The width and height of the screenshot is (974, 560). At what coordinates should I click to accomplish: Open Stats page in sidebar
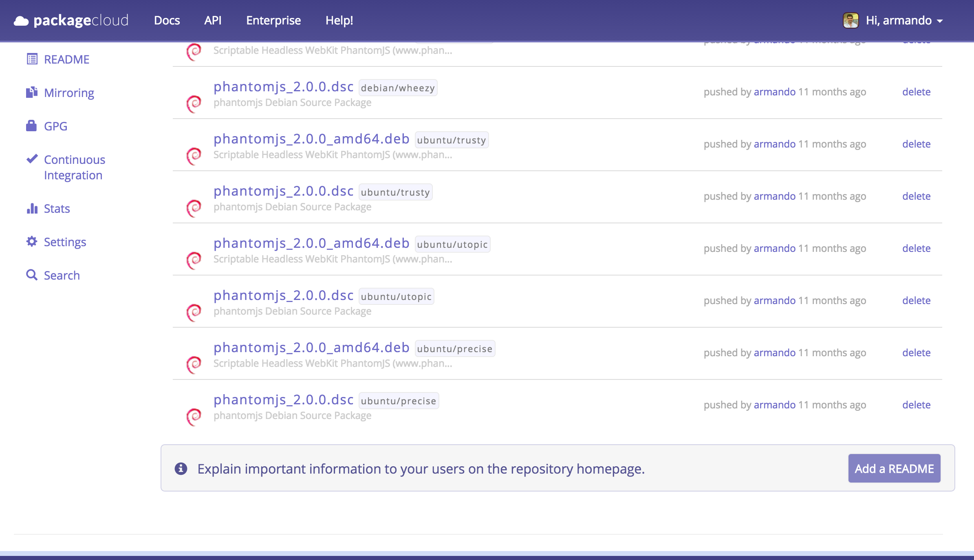pyautogui.click(x=57, y=209)
